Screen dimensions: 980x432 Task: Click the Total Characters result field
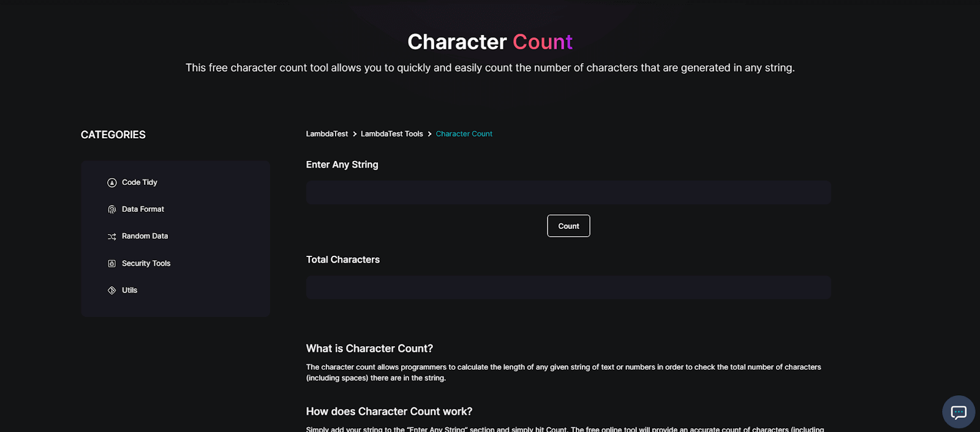[568, 287]
